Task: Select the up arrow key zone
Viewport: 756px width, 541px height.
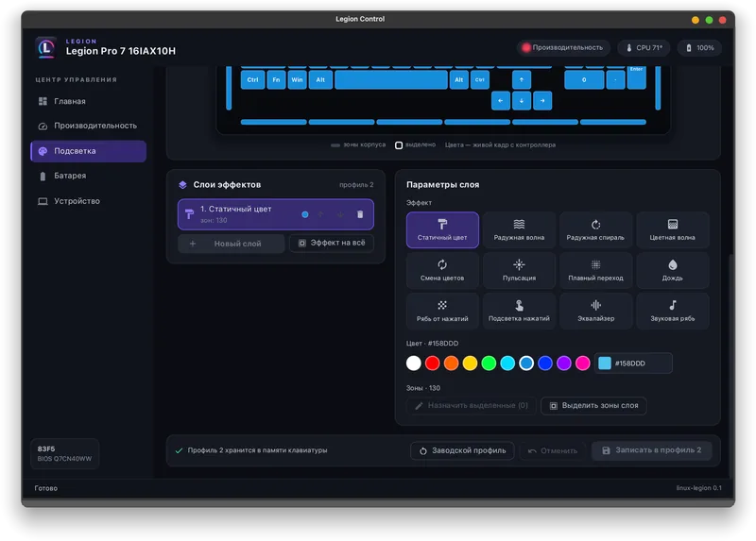Action: [522, 80]
